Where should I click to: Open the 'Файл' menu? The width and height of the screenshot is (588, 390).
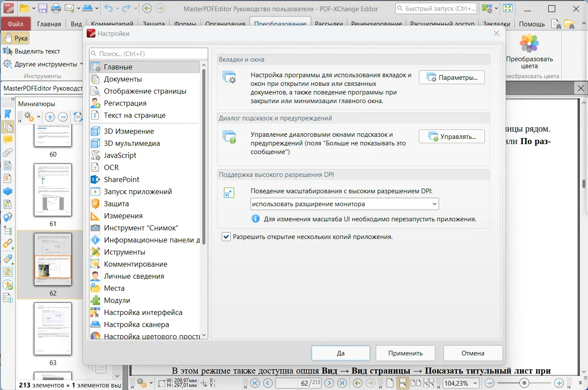click(16, 24)
